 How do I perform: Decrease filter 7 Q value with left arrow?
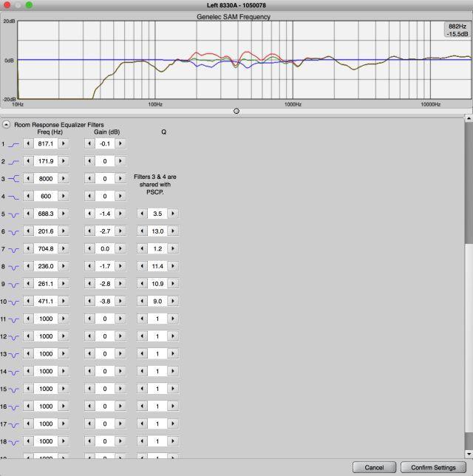coord(142,249)
